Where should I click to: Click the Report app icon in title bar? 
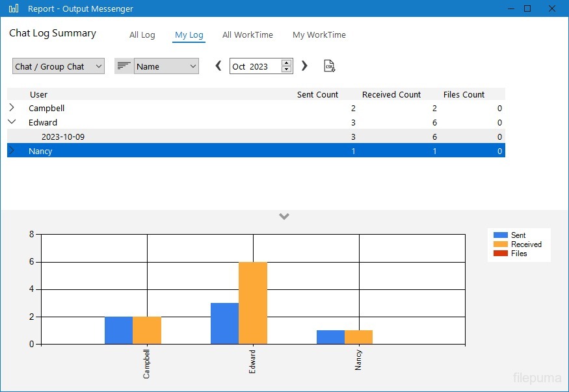pyautogui.click(x=13, y=8)
